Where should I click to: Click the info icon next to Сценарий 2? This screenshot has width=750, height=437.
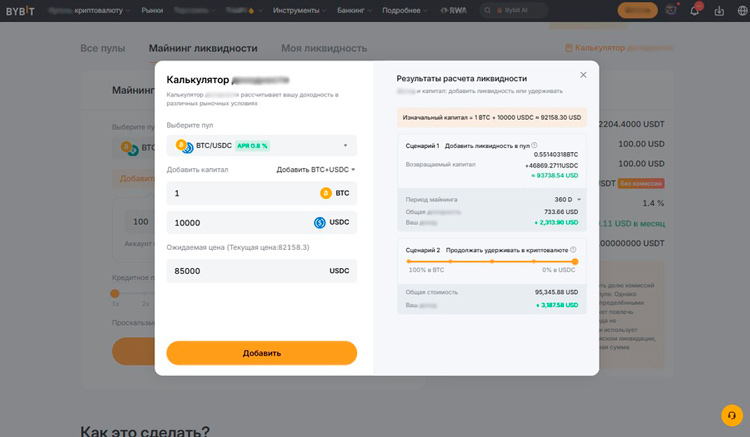(573, 250)
